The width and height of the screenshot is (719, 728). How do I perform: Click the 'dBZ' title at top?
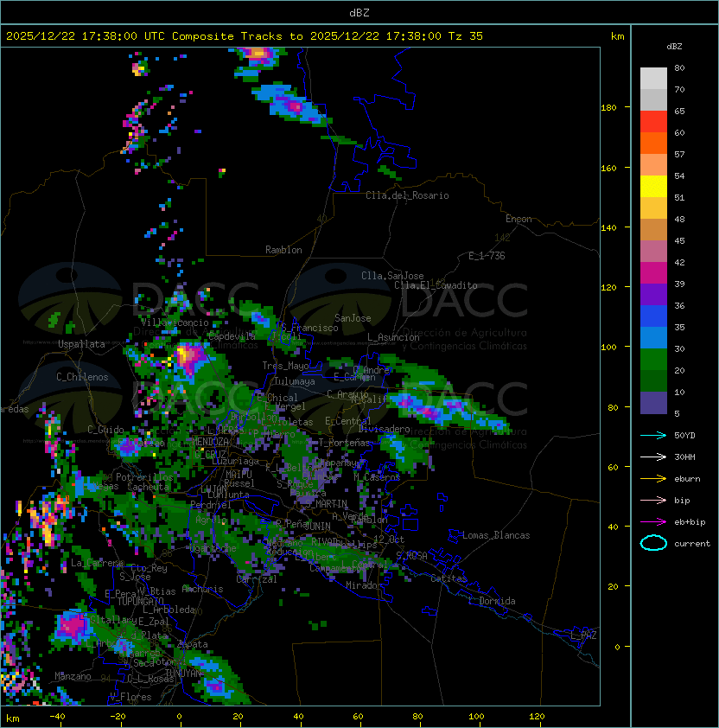[359, 13]
